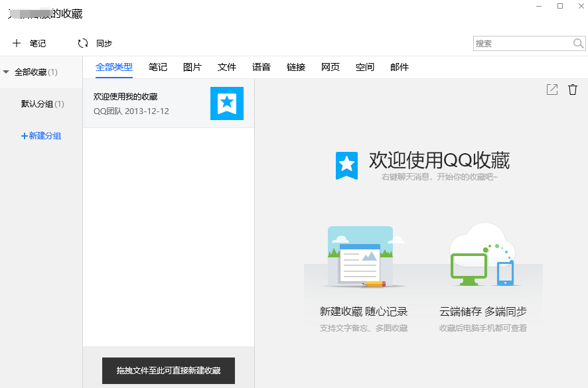Viewport: 588px width, 388px height.
Task: Open the note in a new window icon
Action: [x=551, y=90]
